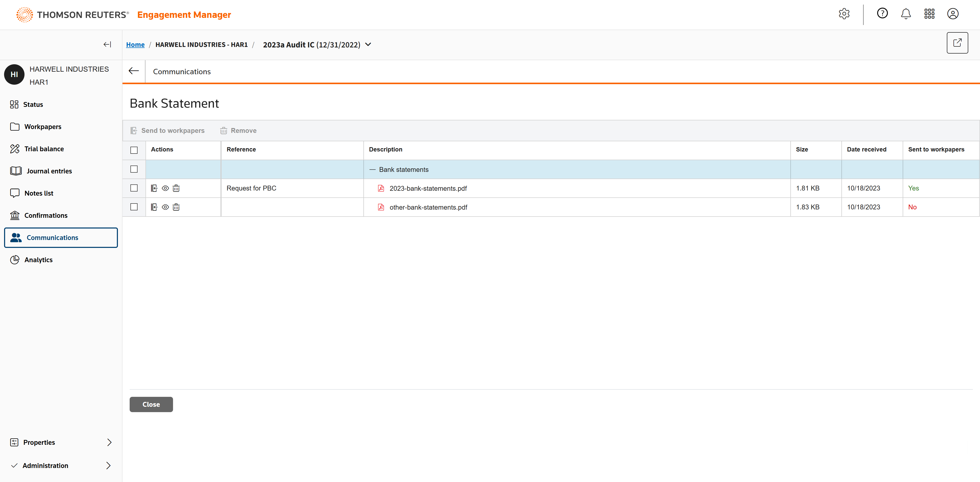Click the user profile icon

[x=953, y=14]
